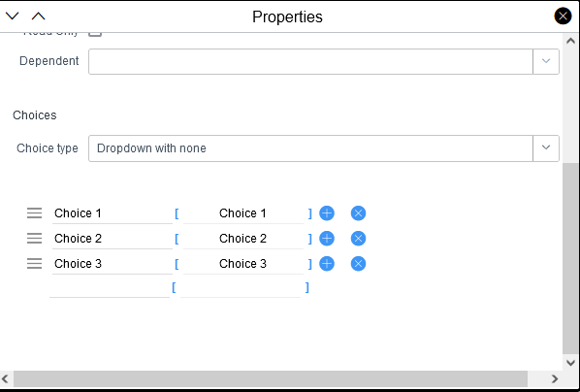The image size is (580, 392).
Task: Click the add icon beside Choice 2
Action: point(327,239)
